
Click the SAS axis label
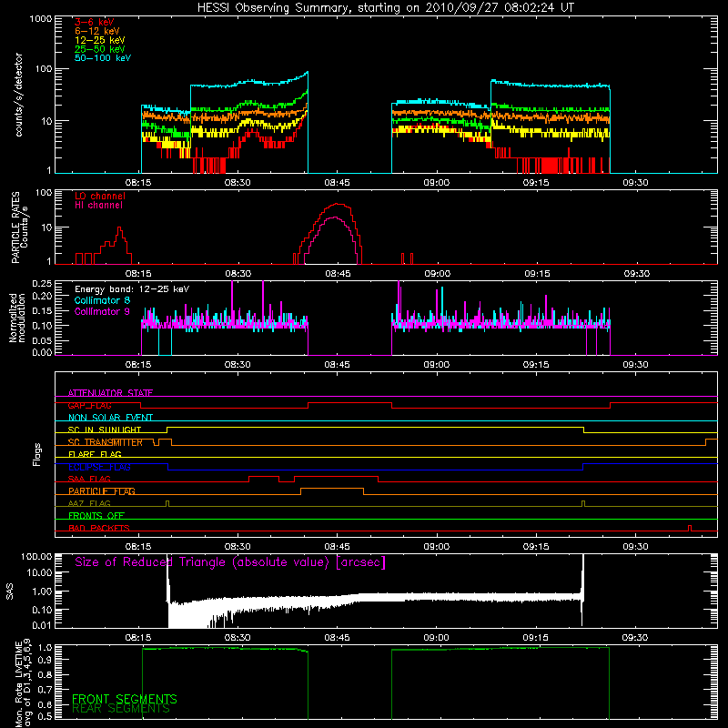[x=10, y=591]
